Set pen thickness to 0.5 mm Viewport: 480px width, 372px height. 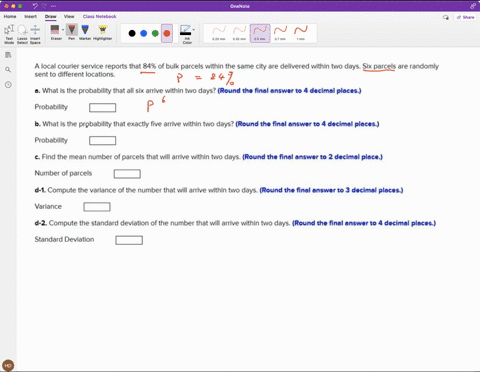click(260, 33)
